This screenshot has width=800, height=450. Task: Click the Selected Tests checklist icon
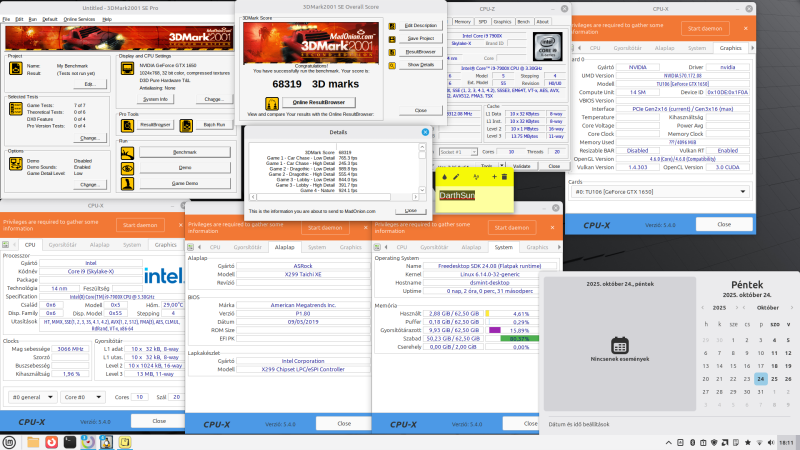[x=16, y=108]
